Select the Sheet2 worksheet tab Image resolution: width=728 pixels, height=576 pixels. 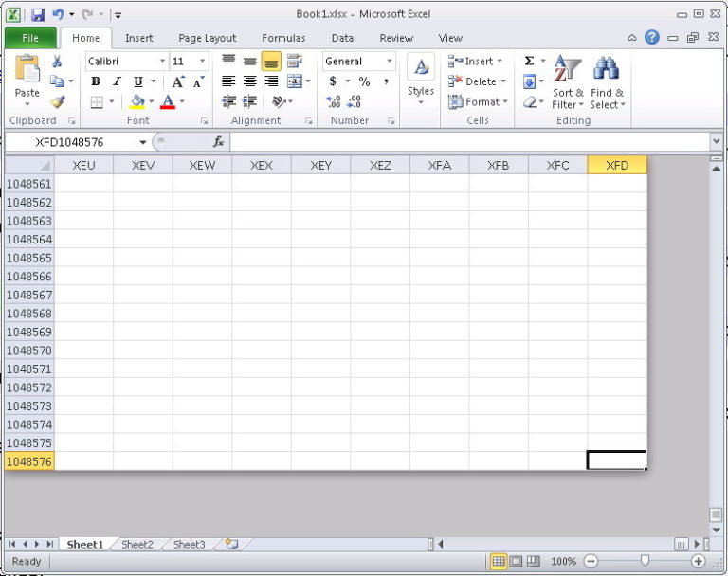click(x=136, y=544)
